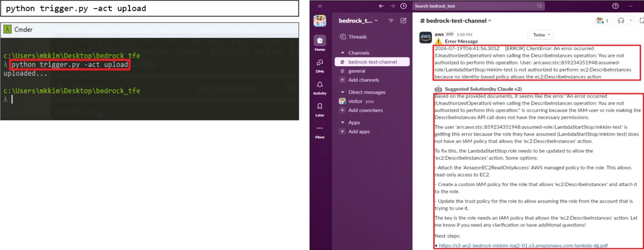Click the aws sender name
The height and width of the screenshot is (250, 644).
tap(439, 34)
